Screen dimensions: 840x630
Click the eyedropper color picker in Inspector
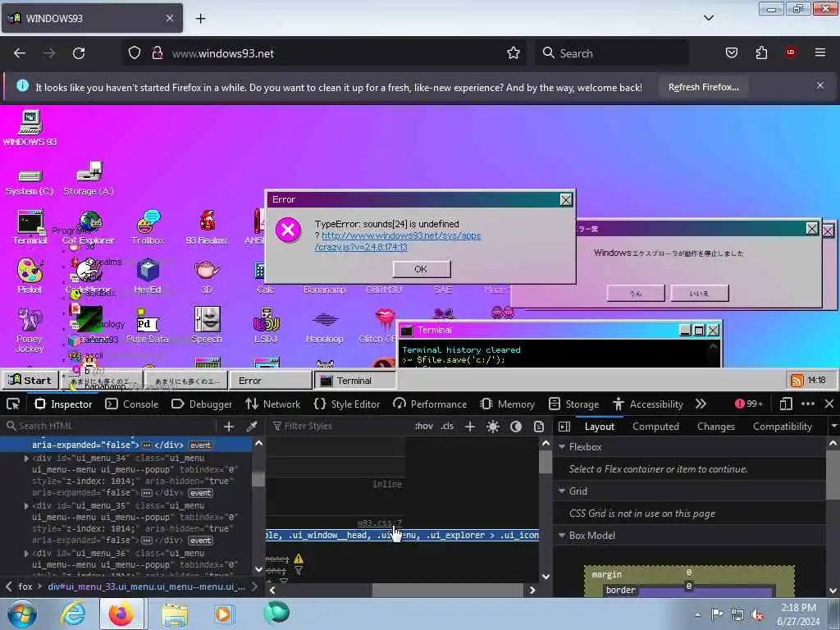pyautogui.click(x=251, y=427)
